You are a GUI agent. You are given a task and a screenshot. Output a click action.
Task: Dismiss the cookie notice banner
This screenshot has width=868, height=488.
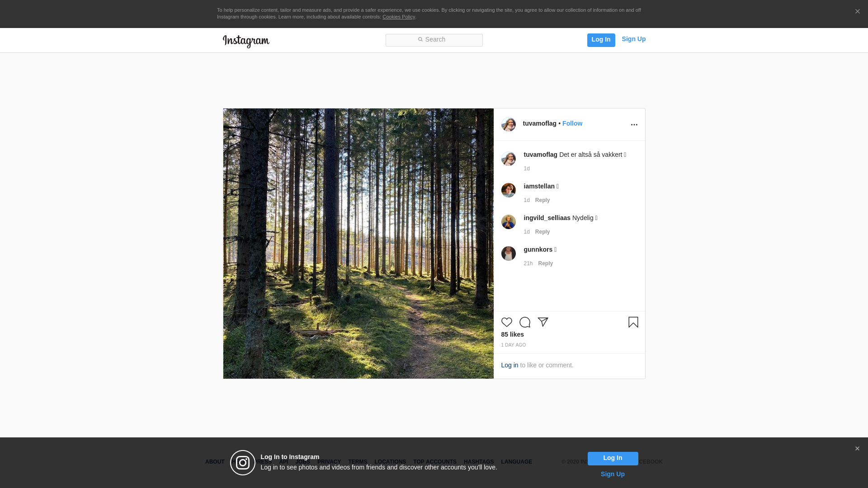857,12
